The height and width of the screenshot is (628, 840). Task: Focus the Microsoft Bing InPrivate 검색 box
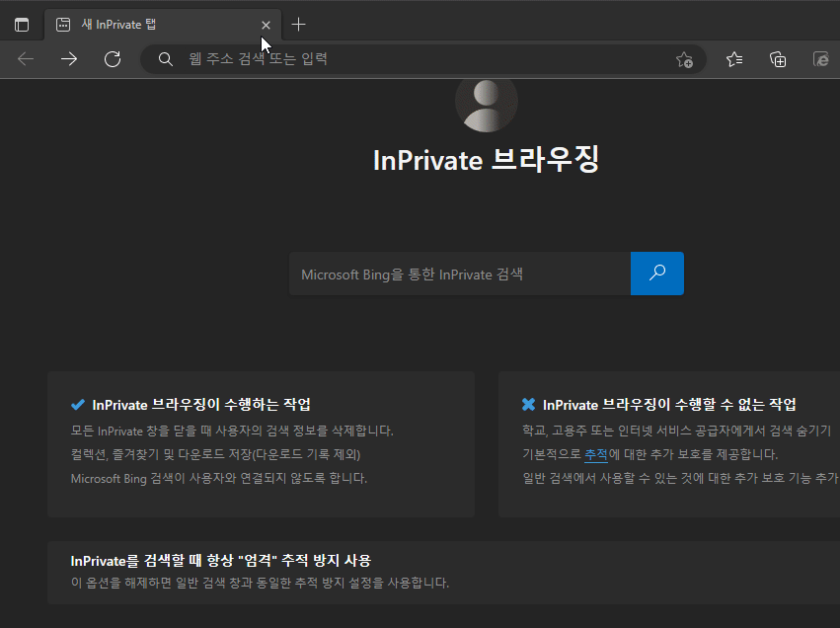point(460,274)
